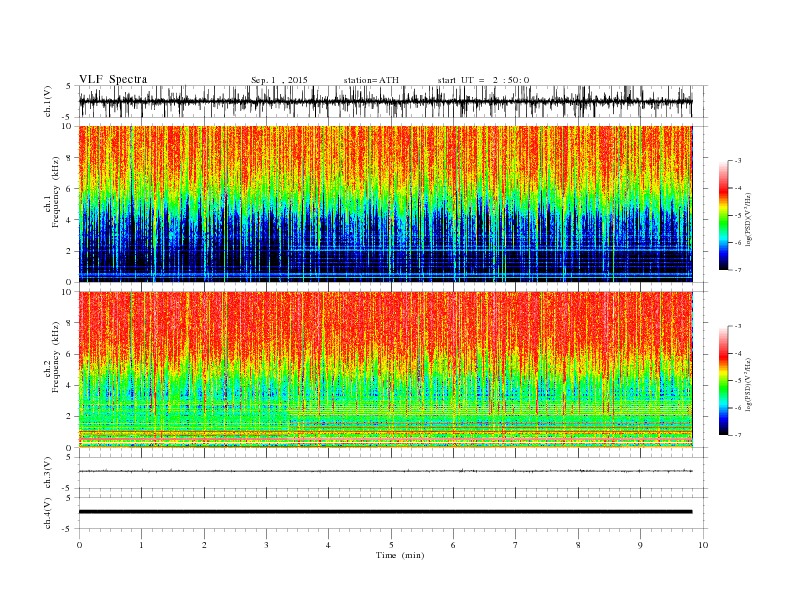Click the "ch.3(V)" axis label

click(48, 473)
